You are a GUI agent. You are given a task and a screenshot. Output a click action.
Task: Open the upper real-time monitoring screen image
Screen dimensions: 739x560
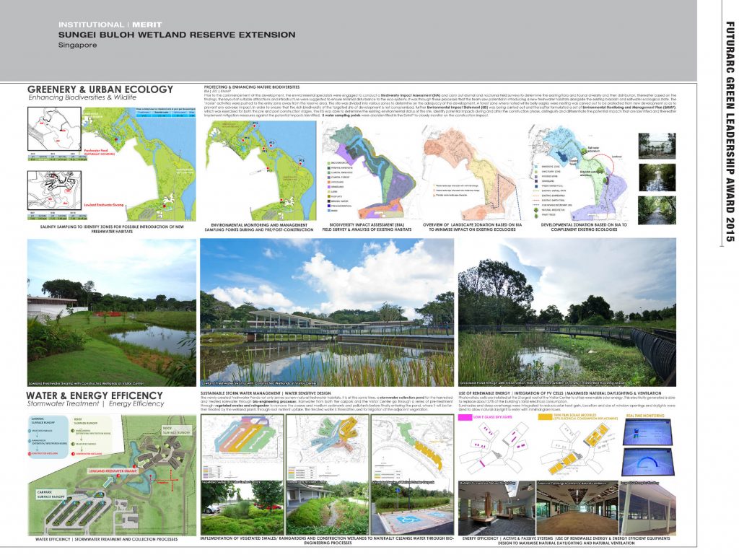[650, 432]
